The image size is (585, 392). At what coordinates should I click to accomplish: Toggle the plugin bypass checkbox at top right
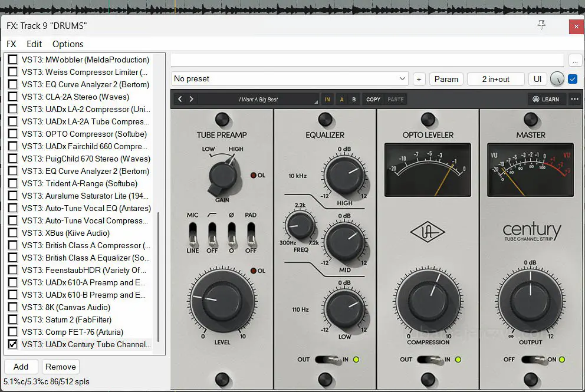pos(572,79)
